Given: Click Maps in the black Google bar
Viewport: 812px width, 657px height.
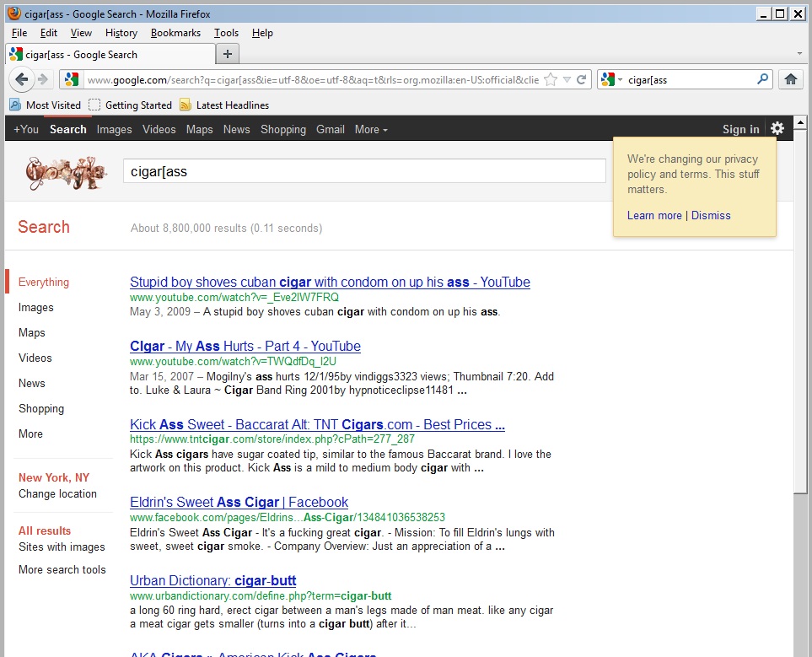Looking at the screenshot, I should tap(199, 130).
